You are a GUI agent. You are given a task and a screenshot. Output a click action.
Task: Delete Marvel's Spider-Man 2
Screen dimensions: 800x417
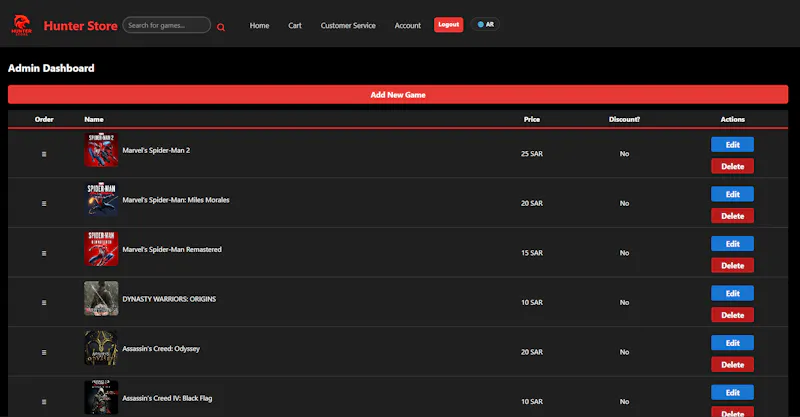(x=732, y=166)
